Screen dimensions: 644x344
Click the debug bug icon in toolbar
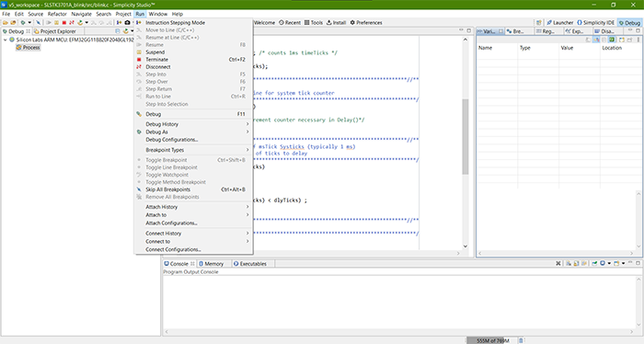tap(23, 23)
